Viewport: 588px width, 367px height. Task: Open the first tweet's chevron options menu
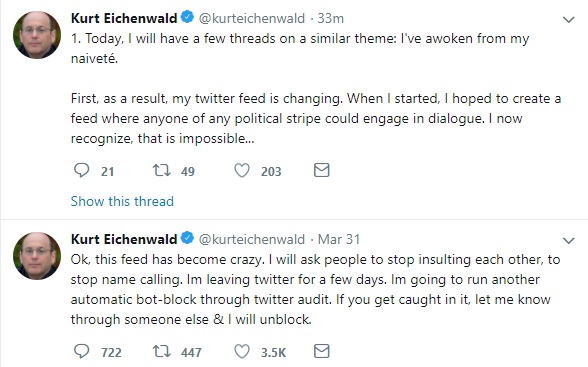pos(569,19)
